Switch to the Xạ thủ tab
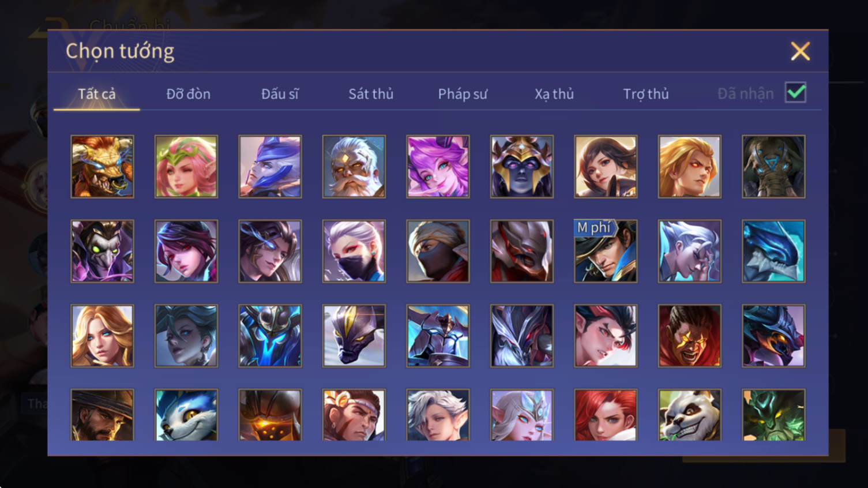This screenshot has width=868, height=488. click(554, 94)
